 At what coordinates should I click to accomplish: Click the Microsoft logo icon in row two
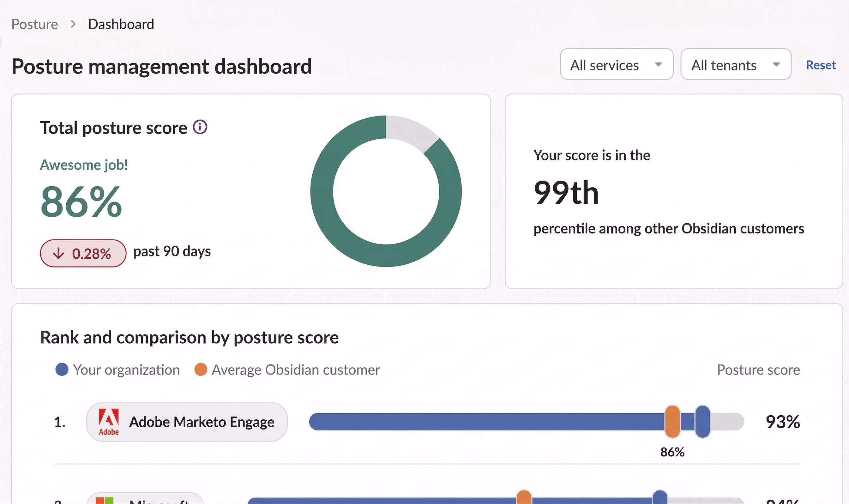tap(105, 501)
